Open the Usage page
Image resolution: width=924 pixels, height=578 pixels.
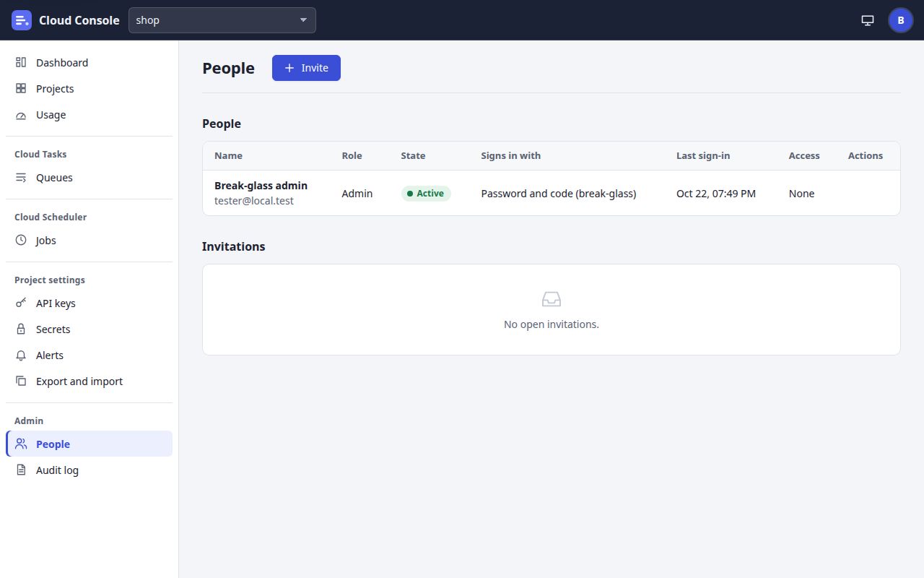(90, 115)
